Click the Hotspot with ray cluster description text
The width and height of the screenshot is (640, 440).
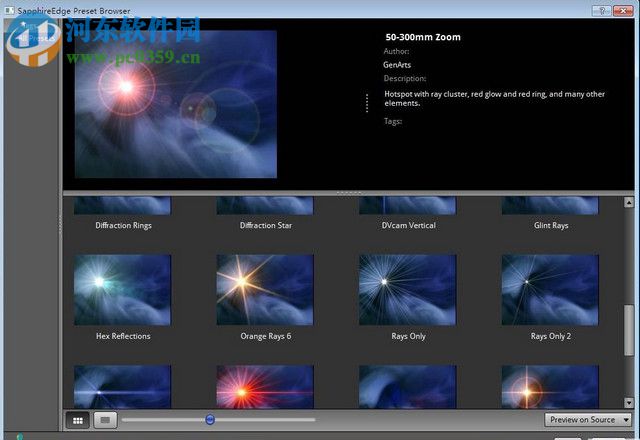coord(494,98)
